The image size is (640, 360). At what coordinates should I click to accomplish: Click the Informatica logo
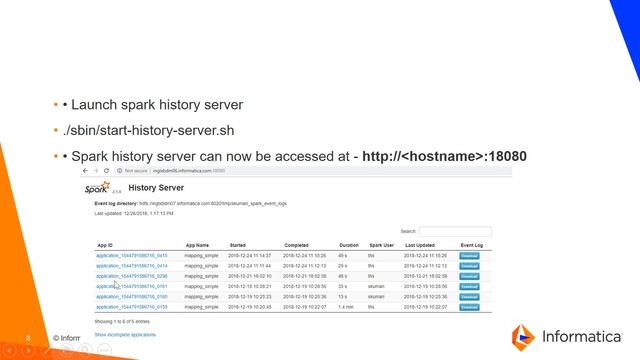click(x=567, y=337)
